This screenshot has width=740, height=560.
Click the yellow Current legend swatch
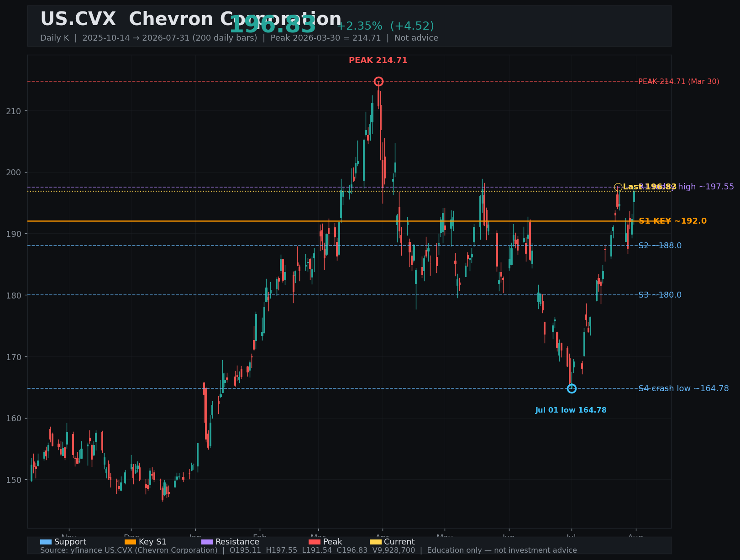tap(375, 542)
